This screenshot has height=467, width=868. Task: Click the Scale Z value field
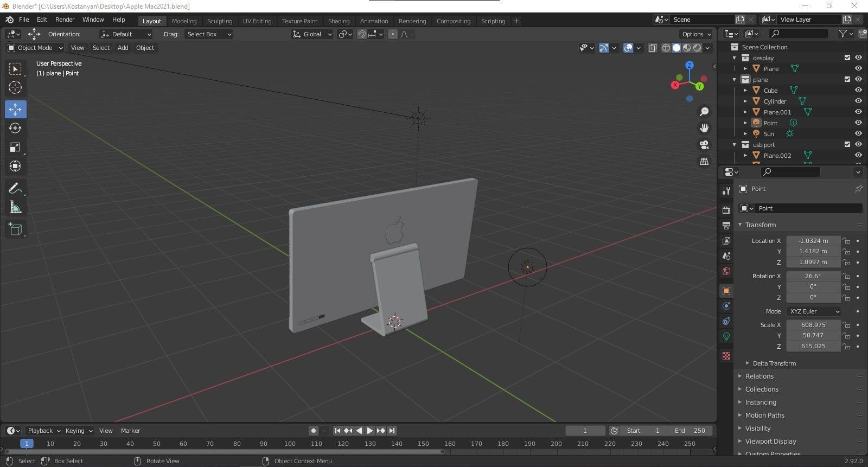tap(813, 346)
